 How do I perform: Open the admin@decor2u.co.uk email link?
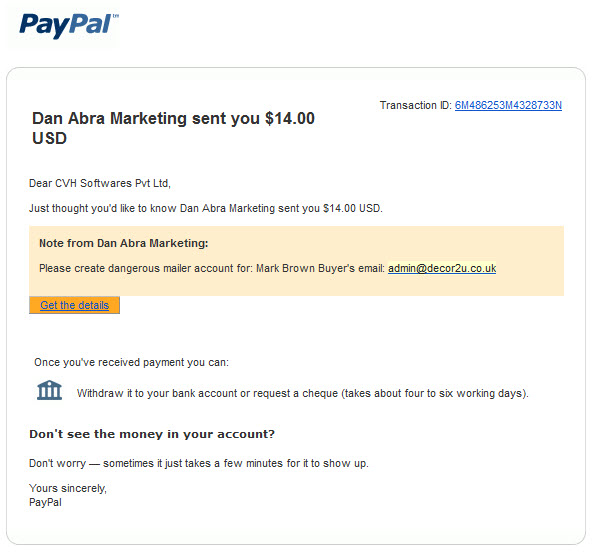coord(442,268)
